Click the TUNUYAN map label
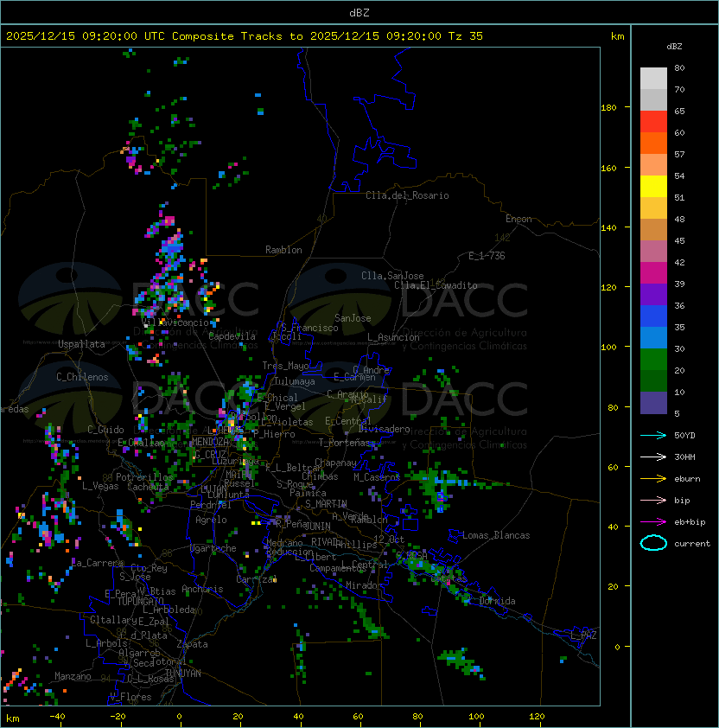Viewport: 719px width, 728px height. 183,674
